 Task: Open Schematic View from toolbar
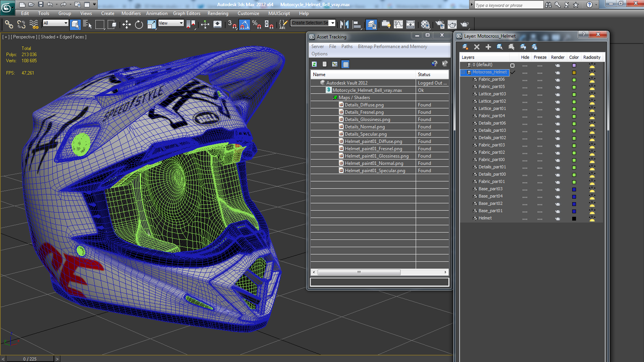pos(411,24)
